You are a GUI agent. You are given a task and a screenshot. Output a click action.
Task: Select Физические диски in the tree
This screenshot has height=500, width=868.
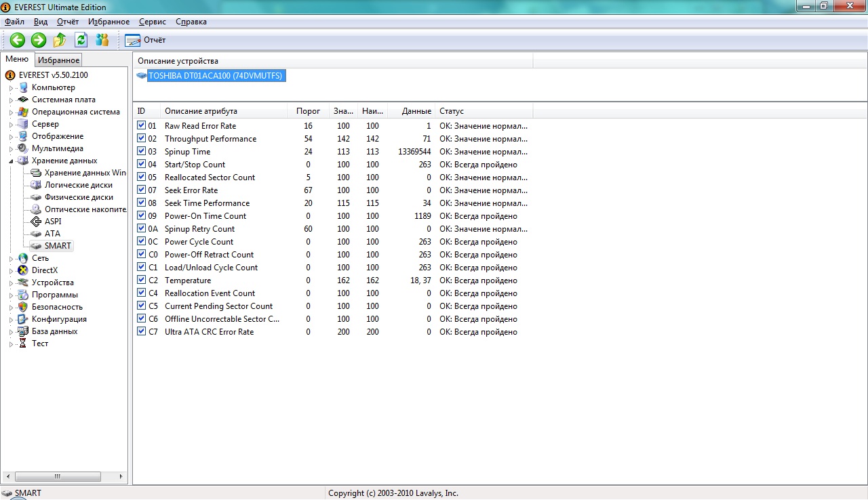(79, 197)
